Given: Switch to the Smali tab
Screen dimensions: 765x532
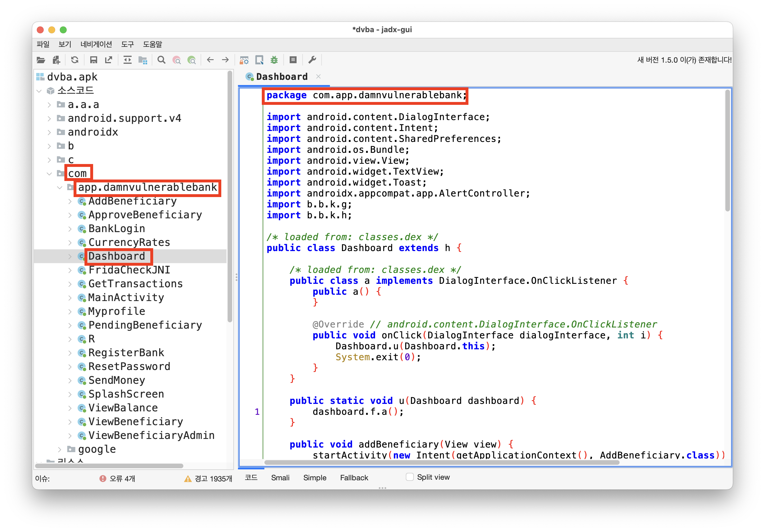Looking at the screenshot, I should tap(280, 477).
